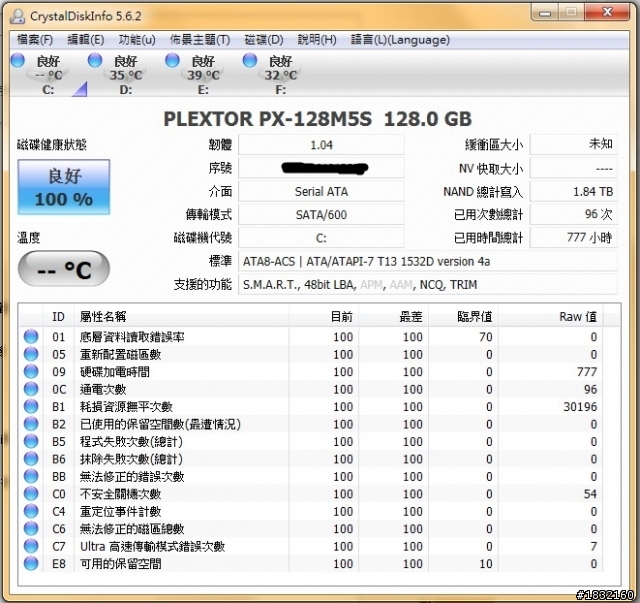640x603 pixels.
Task: Click the 屬性名稱 column header
Action: [x=181, y=316]
